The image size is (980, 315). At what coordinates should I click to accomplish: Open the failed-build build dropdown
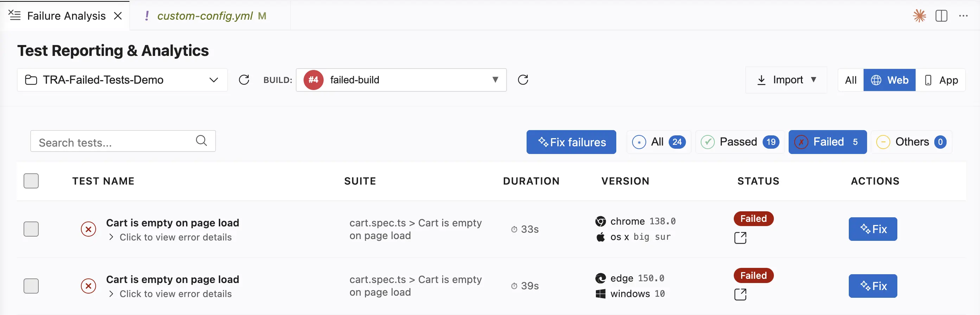tap(401, 80)
